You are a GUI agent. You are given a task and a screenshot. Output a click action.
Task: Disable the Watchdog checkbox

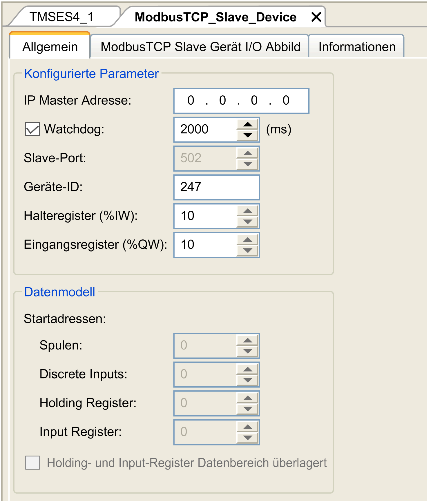point(32,129)
